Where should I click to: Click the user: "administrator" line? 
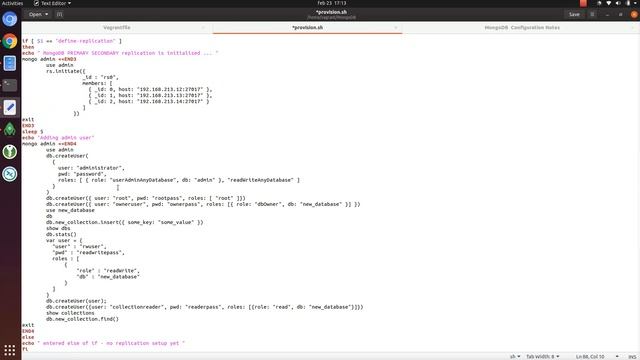91,168
